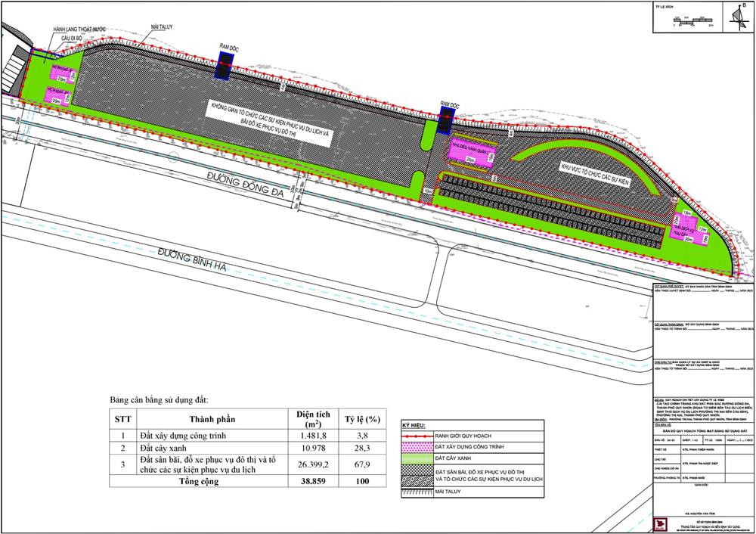Click the MÁI TALUY legend pattern sample
Viewport: 756px width, 534px height.
click(417, 492)
